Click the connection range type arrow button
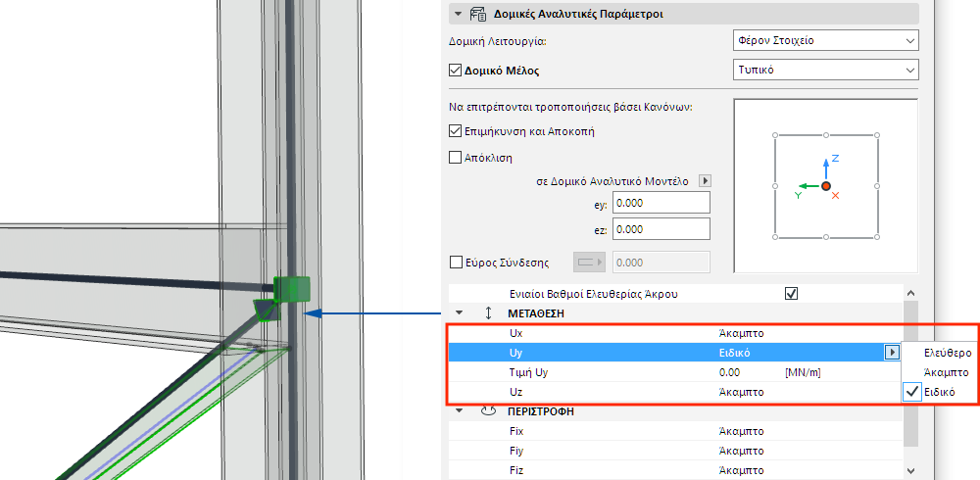This screenshot has height=480, width=980. pyautogui.click(x=589, y=263)
